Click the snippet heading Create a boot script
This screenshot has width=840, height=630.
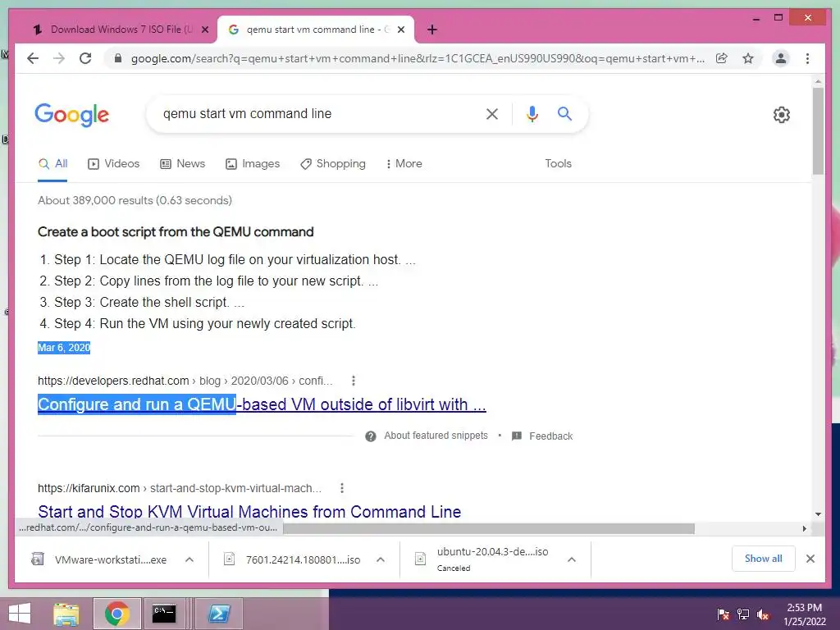click(176, 232)
